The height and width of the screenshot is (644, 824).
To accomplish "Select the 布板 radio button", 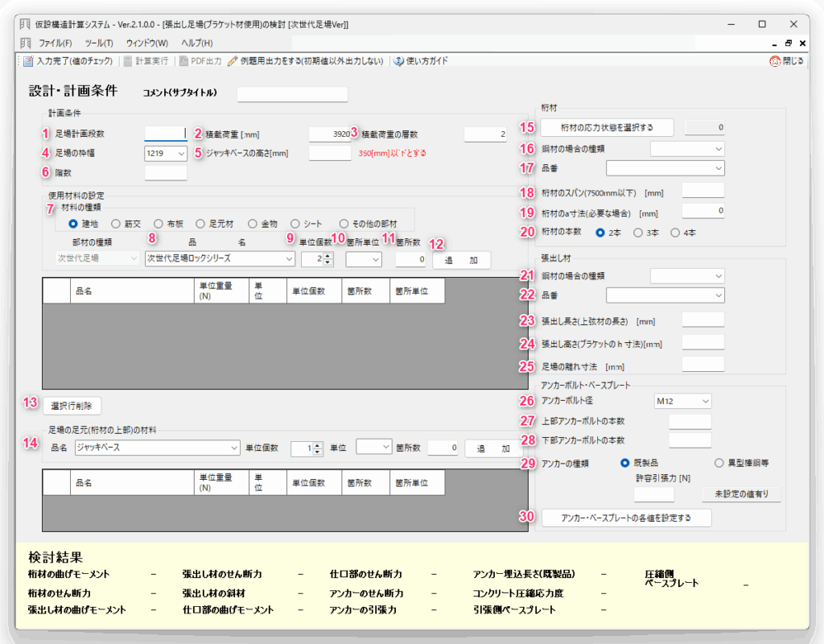I will tap(159, 224).
